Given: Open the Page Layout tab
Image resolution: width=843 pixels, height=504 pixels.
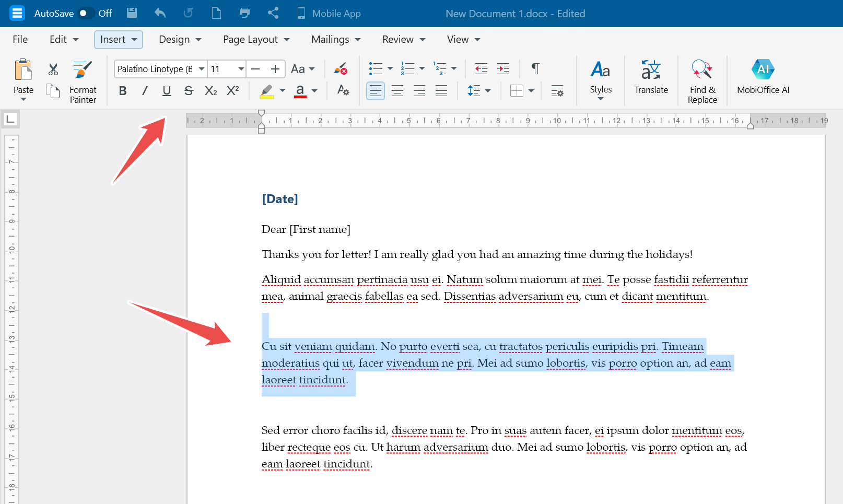Looking at the screenshot, I should tap(256, 39).
